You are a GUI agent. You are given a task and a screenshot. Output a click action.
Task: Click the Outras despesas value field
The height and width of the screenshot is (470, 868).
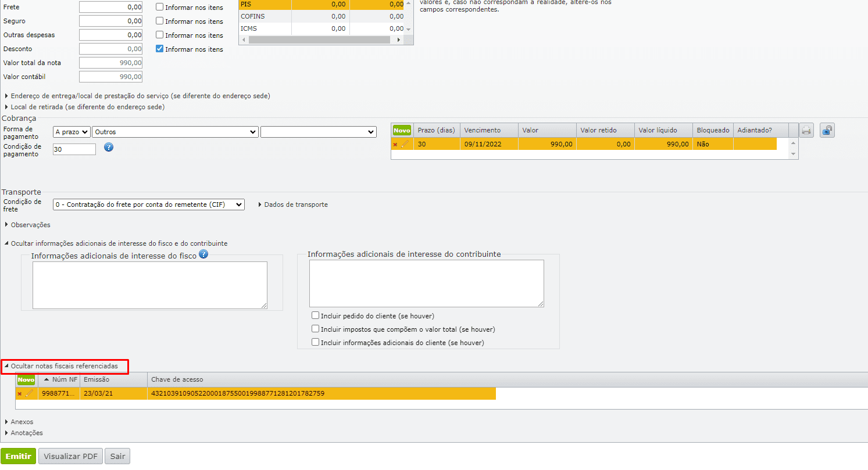110,35
